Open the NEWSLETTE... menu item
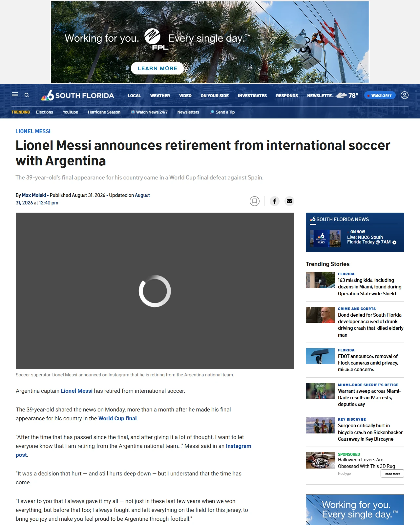This screenshot has width=420, height=525. tap(321, 96)
